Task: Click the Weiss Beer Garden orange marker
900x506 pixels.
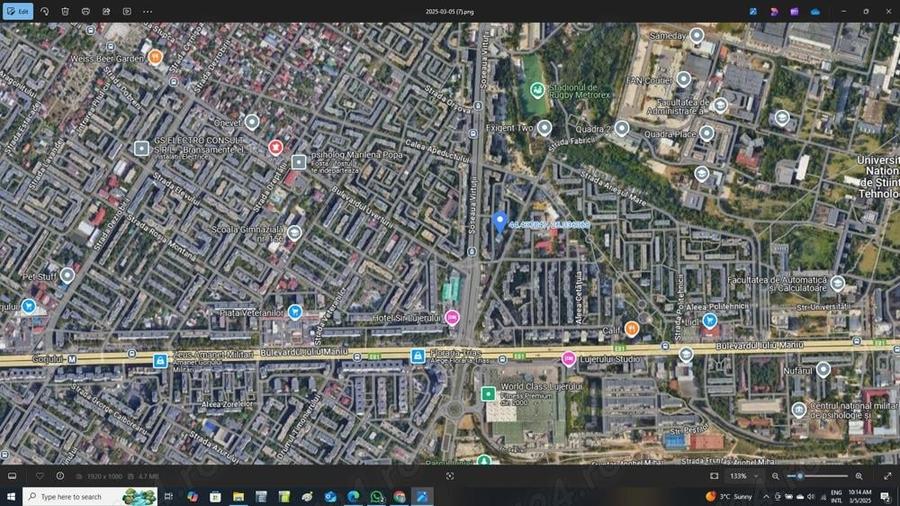Action: 155,57
